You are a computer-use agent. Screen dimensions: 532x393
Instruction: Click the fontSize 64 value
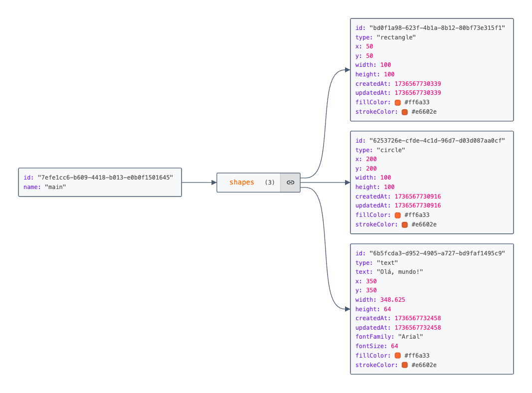pyautogui.click(x=394, y=346)
